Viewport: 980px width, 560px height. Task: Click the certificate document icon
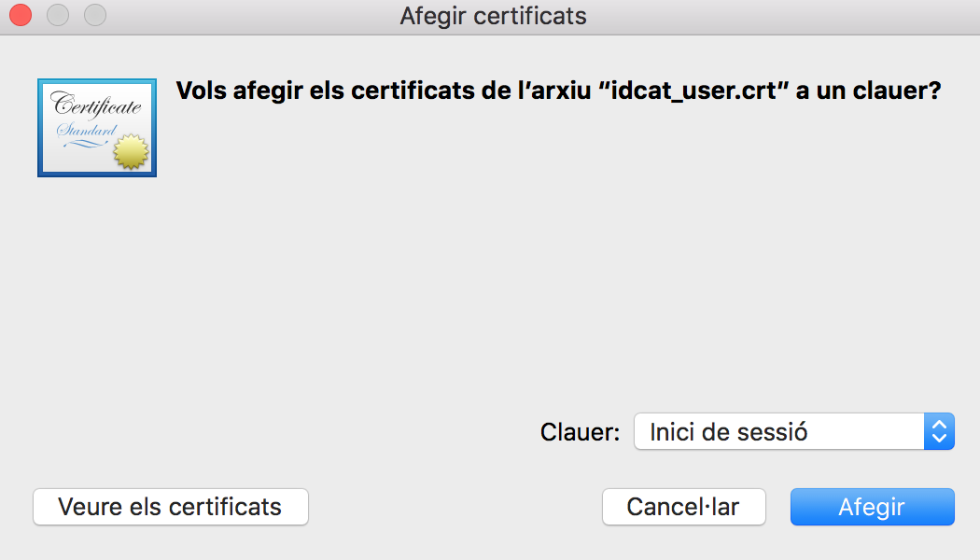(x=96, y=128)
